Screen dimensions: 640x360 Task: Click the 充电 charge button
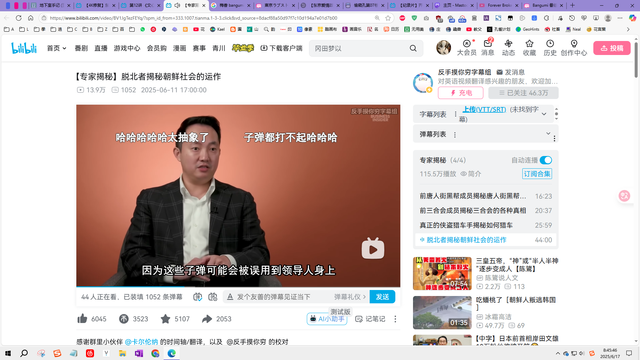[461, 93]
